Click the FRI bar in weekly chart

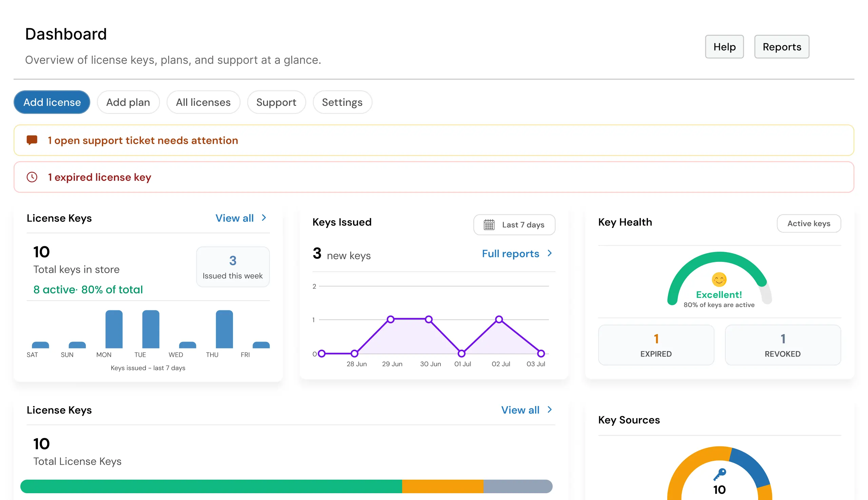click(261, 345)
